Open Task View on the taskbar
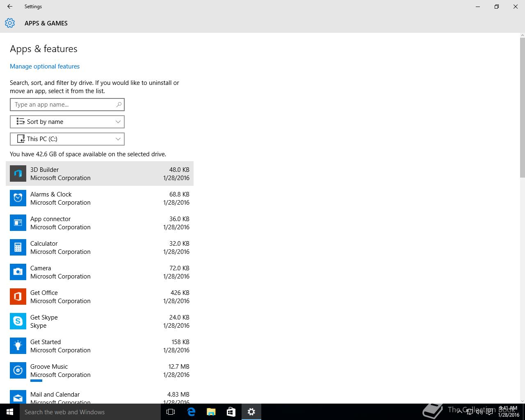 (x=171, y=412)
